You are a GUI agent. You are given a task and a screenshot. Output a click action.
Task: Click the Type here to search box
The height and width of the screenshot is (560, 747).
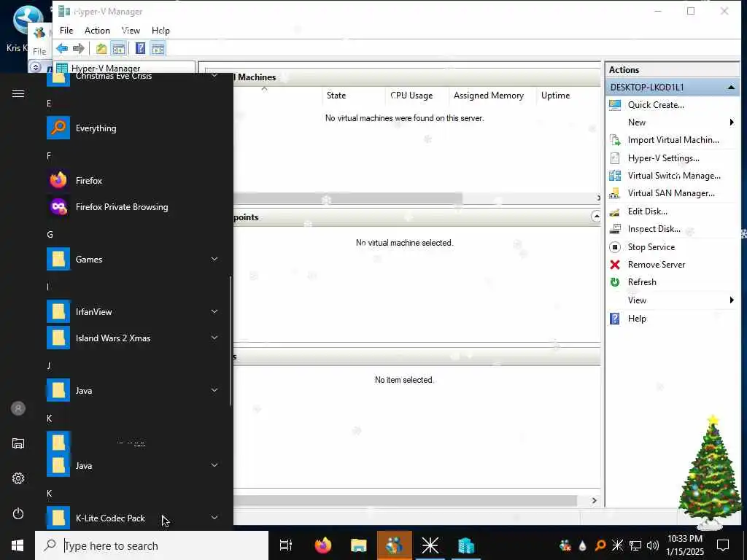coord(152,545)
